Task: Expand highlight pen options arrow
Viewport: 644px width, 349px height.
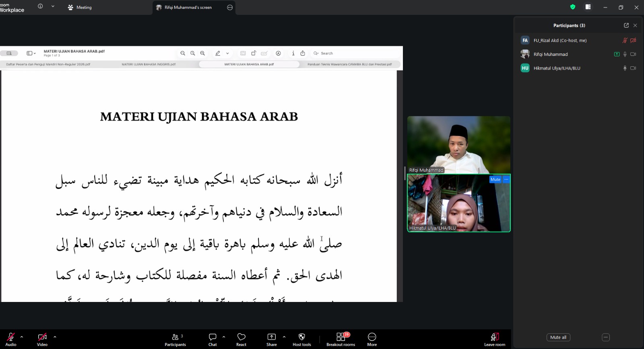Action: (x=227, y=53)
